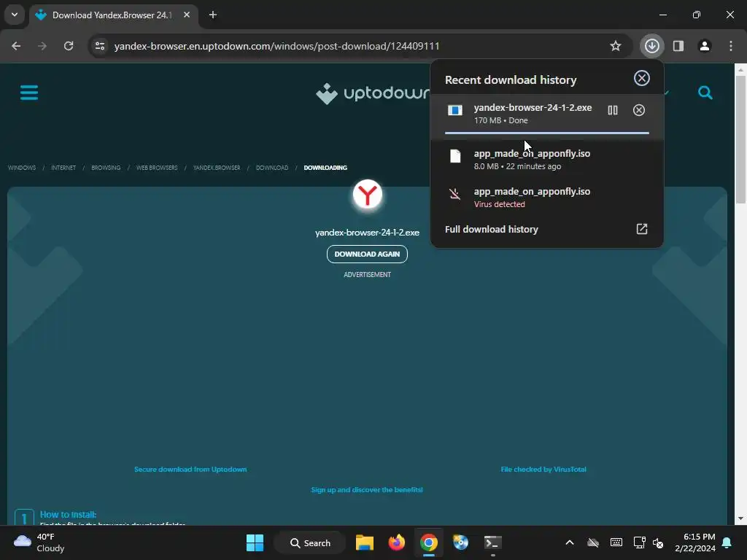Click the Uptodown logo
The width and height of the screenshot is (747, 560).
click(x=373, y=93)
